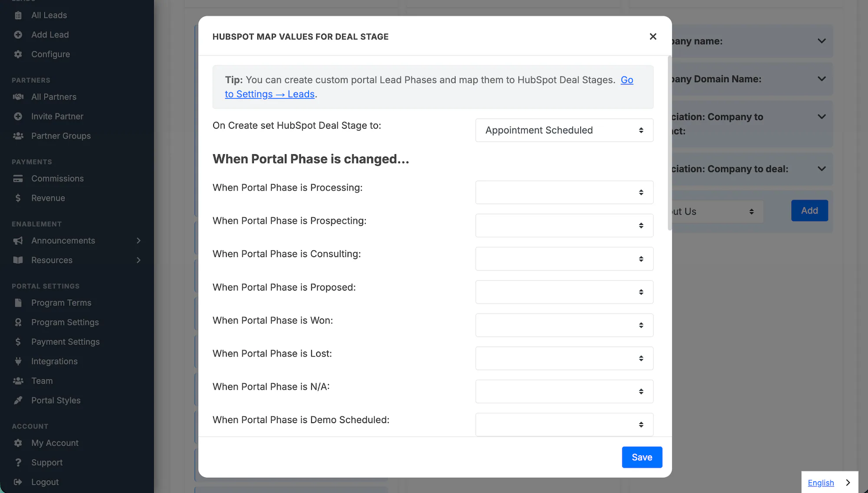The width and height of the screenshot is (868, 493).
Task: Click the blue Add button
Action: 809,210
